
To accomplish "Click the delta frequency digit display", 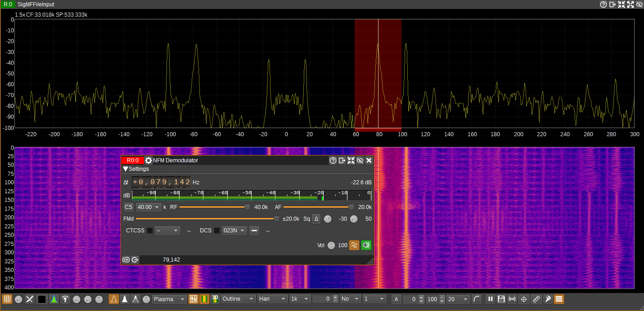I will tap(162, 182).
